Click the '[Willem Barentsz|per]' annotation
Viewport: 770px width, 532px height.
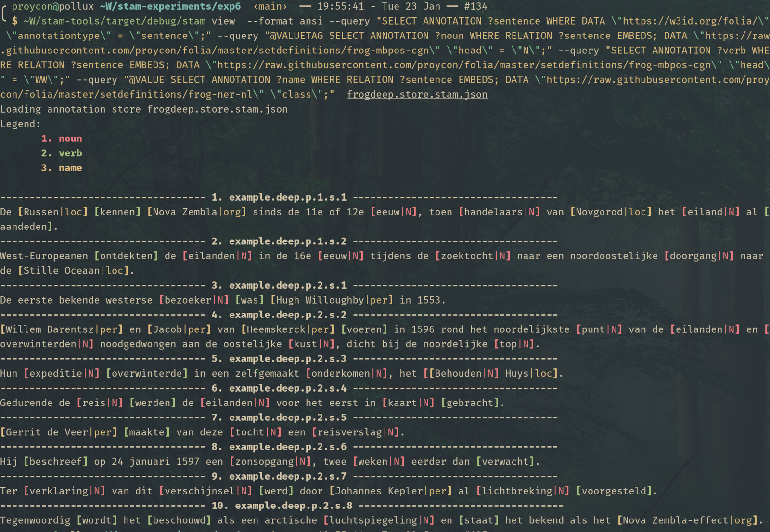pos(62,329)
